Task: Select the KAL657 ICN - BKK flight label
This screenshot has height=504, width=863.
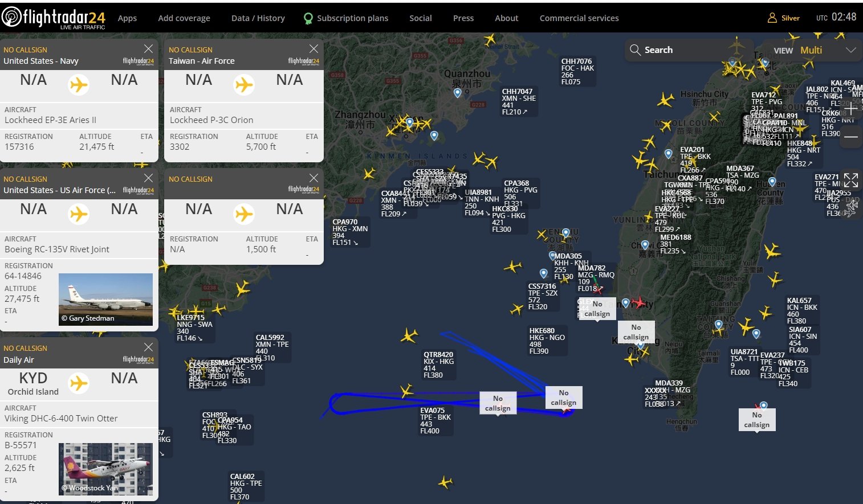Action: pyautogui.click(x=803, y=311)
